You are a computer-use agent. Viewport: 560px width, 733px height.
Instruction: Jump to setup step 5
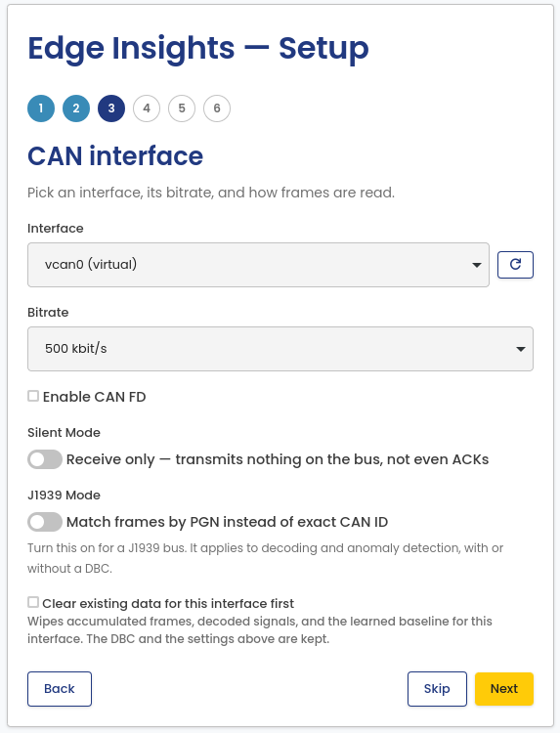tap(182, 108)
